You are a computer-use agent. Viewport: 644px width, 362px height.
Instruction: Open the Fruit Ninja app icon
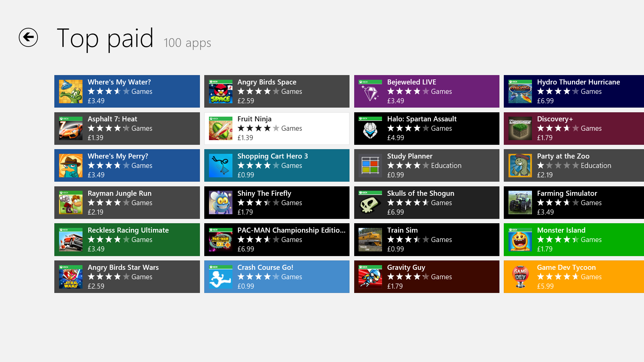[221, 128]
